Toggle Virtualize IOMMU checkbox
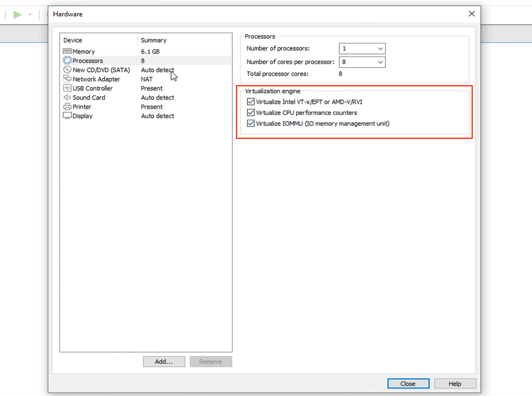This screenshot has width=532, height=396. pos(251,123)
